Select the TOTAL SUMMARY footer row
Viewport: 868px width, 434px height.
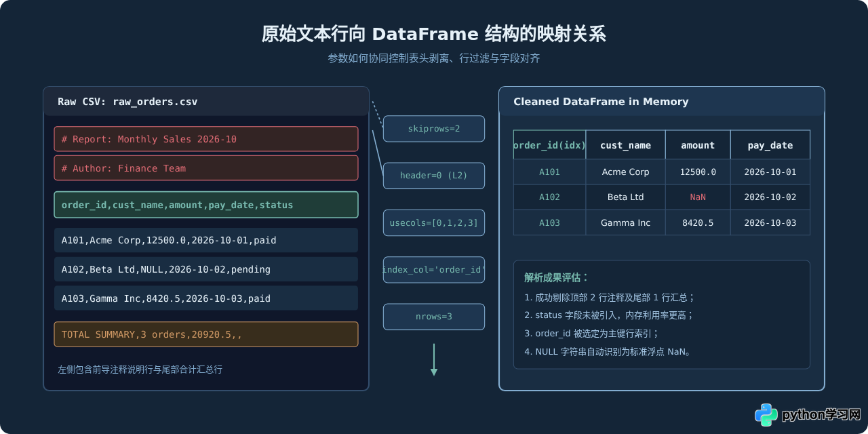pos(206,334)
